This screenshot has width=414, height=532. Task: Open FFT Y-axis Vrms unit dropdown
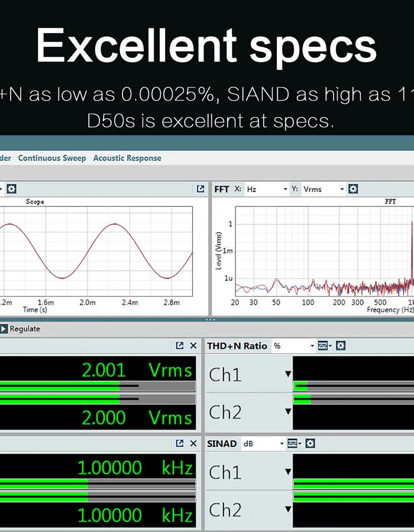click(x=324, y=189)
